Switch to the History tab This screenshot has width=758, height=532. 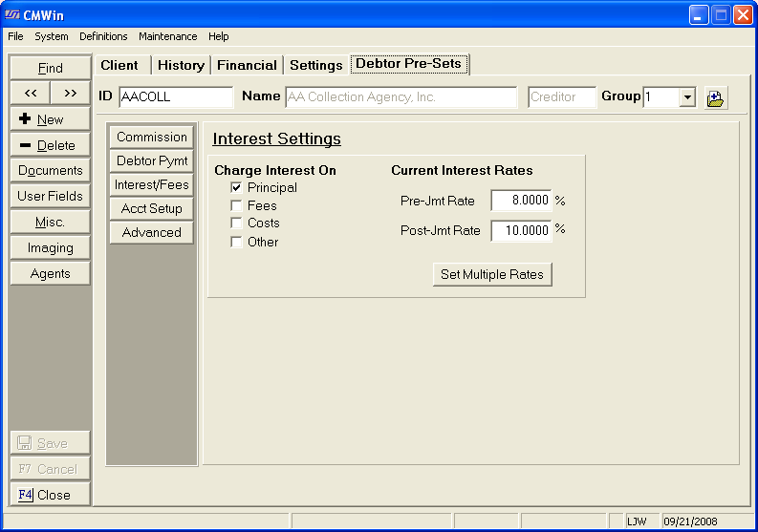tap(181, 65)
